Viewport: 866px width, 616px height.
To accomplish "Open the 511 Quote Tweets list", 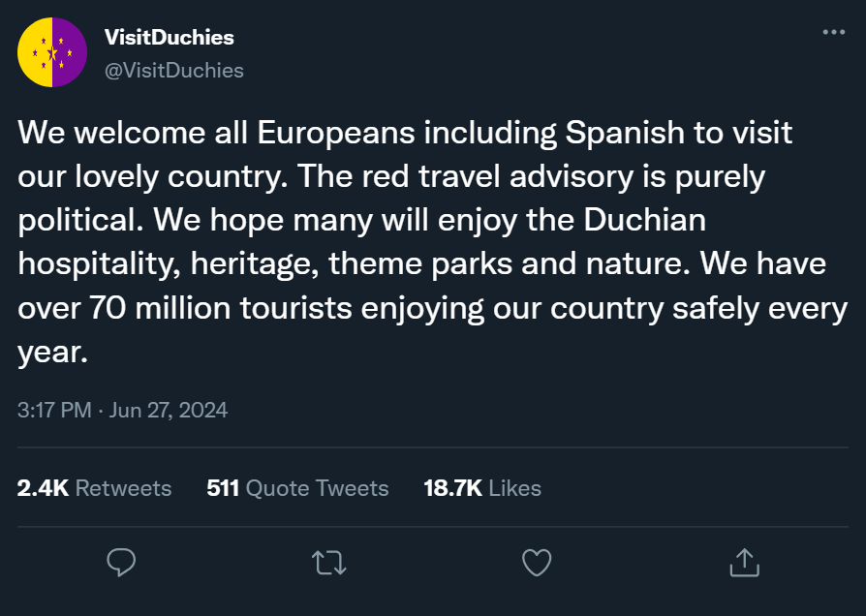I will click(x=298, y=488).
